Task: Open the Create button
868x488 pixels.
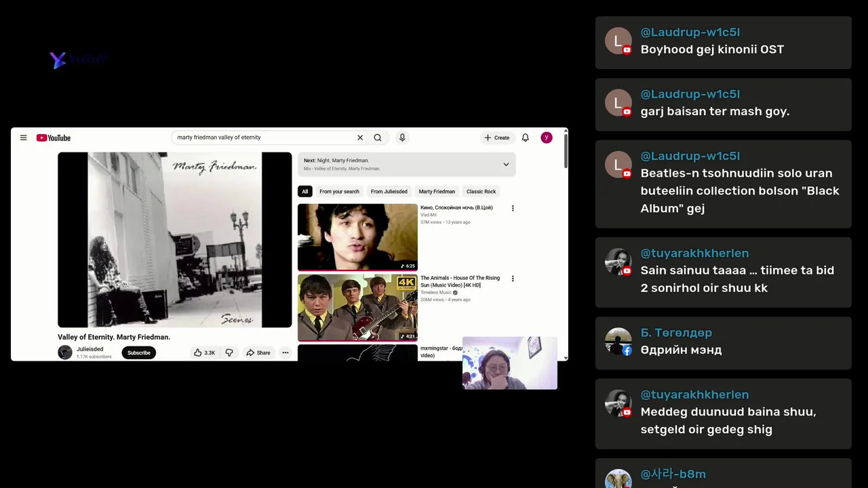Action: (x=497, y=138)
